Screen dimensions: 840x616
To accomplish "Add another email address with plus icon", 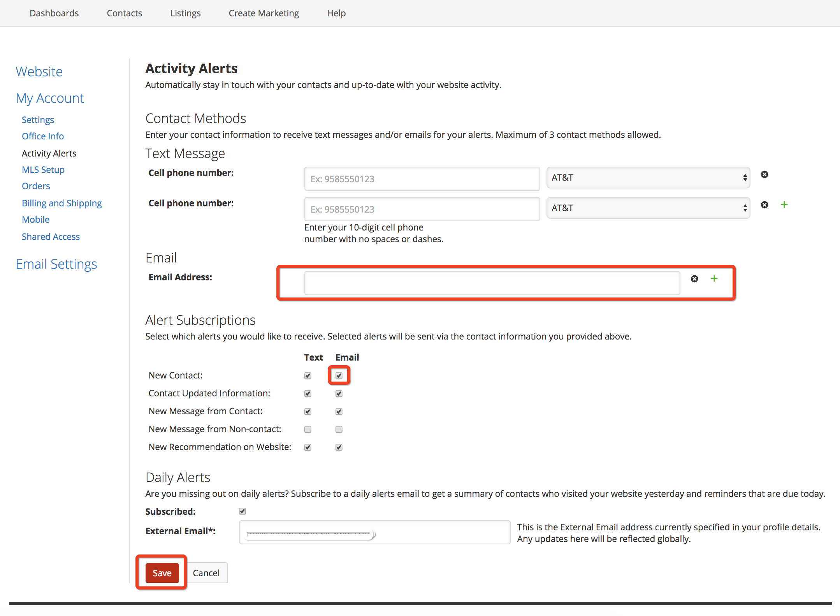I will (x=714, y=279).
